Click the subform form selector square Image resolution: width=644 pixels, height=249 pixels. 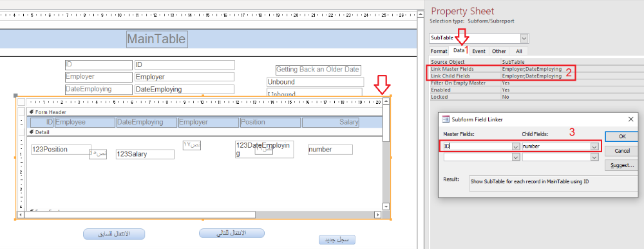tap(21, 102)
